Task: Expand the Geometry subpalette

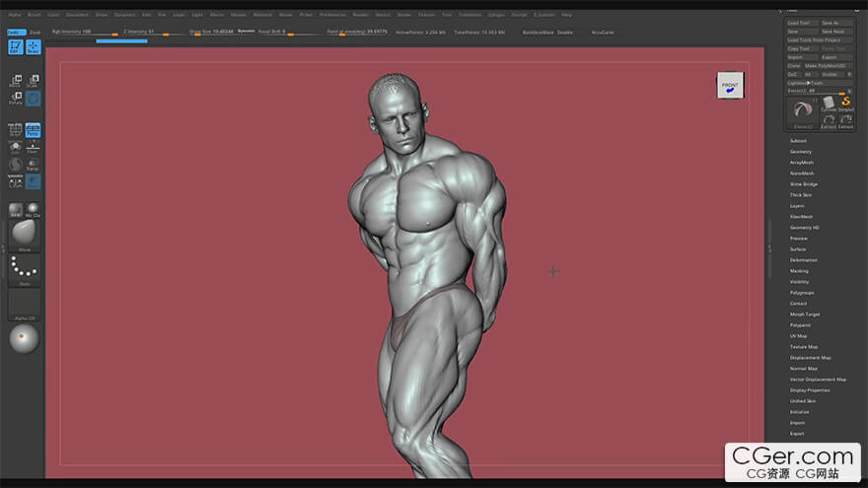Action: [x=800, y=152]
